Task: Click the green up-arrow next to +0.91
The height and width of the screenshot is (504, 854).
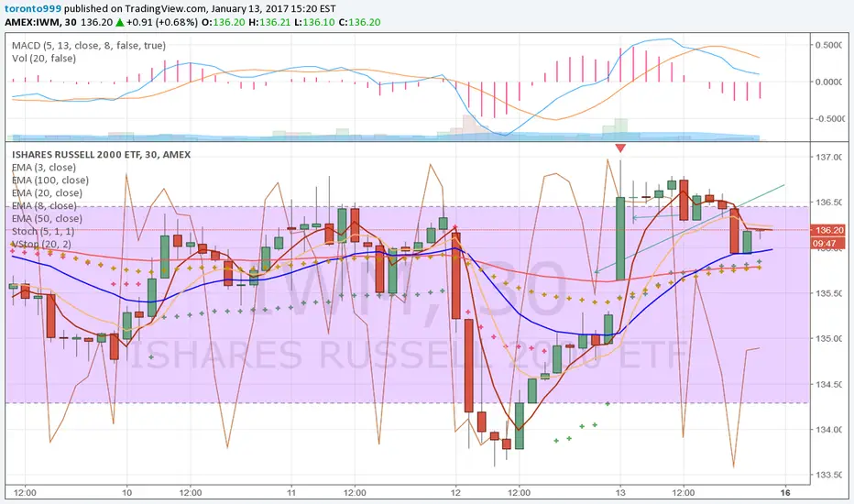Action: point(119,22)
